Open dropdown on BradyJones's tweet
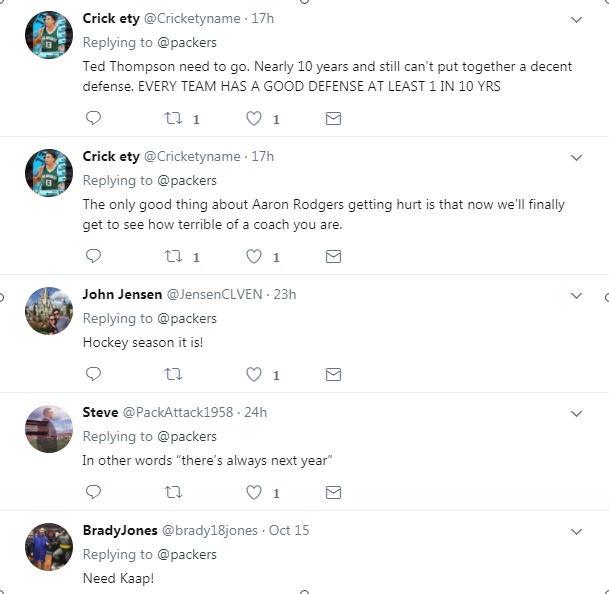The width and height of the screenshot is (609, 594). [576, 531]
